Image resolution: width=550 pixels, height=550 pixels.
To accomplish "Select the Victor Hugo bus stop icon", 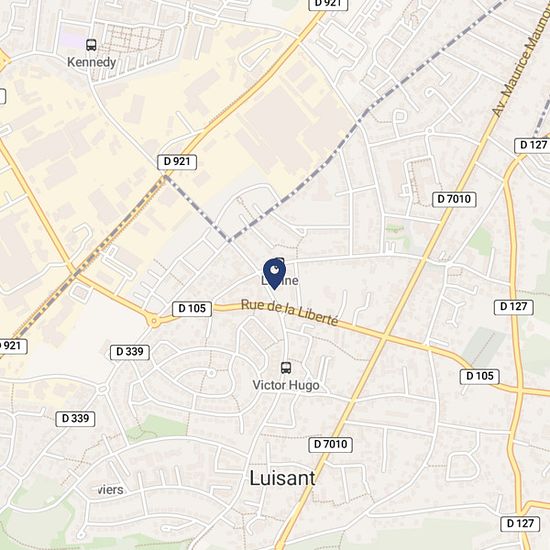I will coord(286,368).
